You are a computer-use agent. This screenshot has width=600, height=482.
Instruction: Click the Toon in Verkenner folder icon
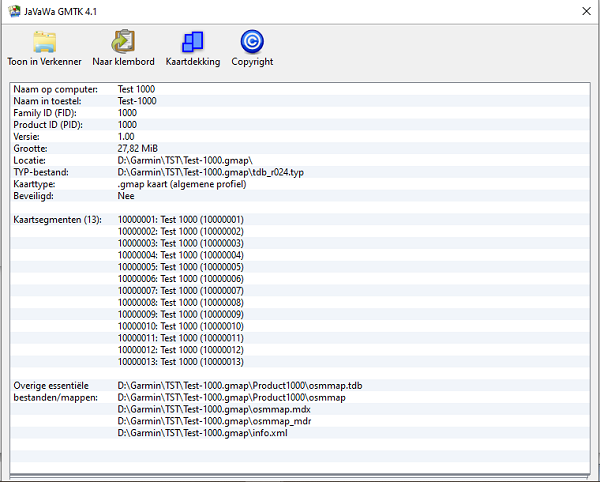pyautogui.click(x=44, y=42)
